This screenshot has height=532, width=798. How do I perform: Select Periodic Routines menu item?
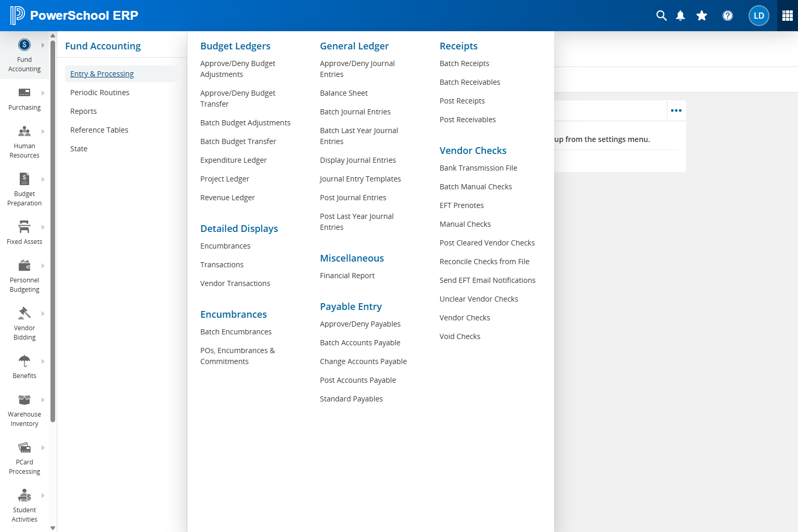100,93
